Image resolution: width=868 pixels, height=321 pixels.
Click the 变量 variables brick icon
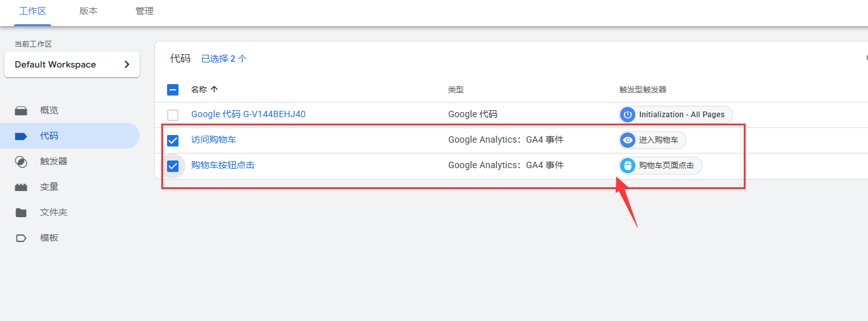tap(21, 187)
